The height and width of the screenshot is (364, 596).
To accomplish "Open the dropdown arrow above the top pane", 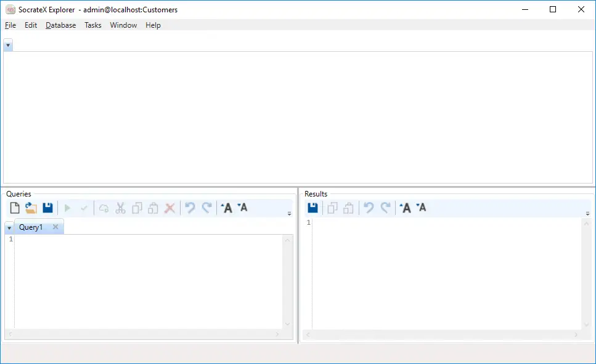I will pos(8,45).
